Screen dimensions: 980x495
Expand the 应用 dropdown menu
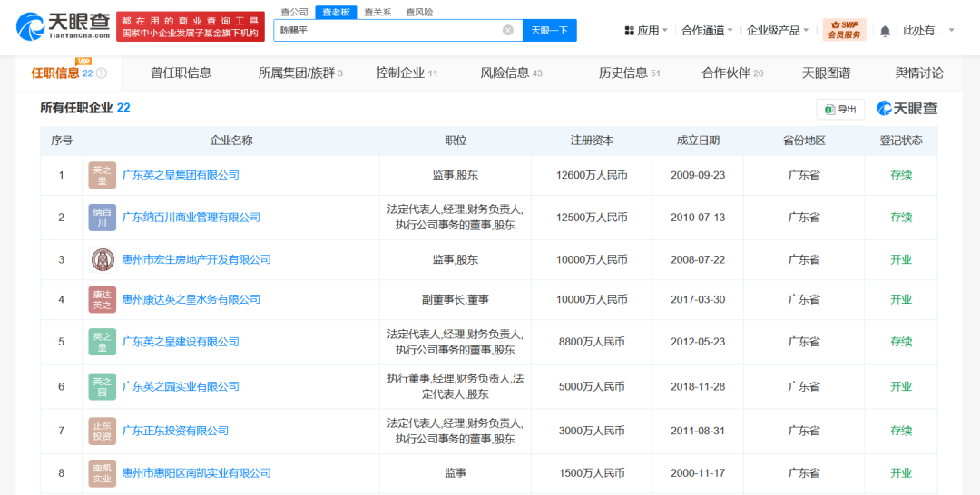[x=646, y=31]
